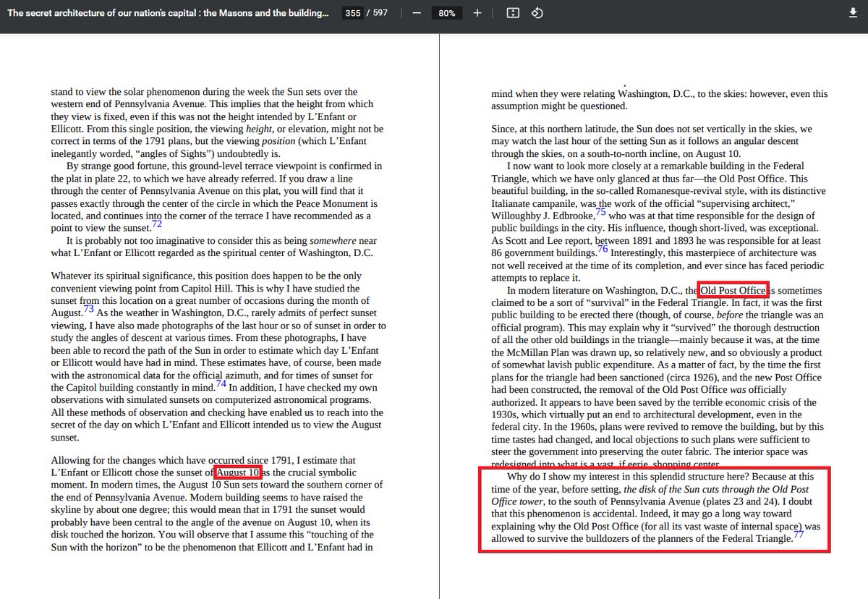Click the fit to page icon
868x599 pixels.
[x=513, y=13]
